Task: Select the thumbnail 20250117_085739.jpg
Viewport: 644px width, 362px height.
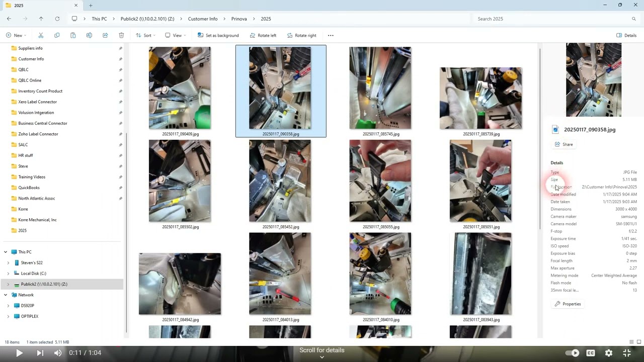Action: coord(481,91)
